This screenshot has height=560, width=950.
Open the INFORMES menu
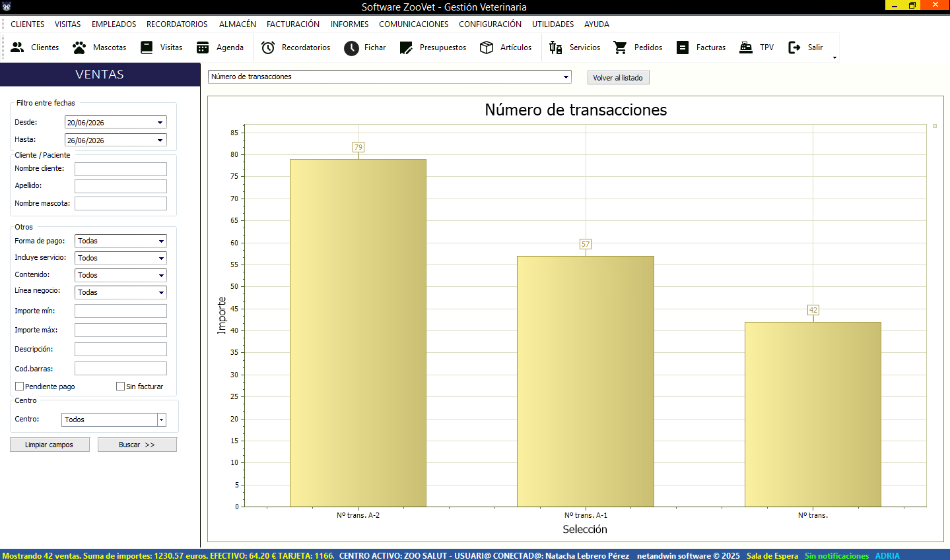[x=350, y=24]
